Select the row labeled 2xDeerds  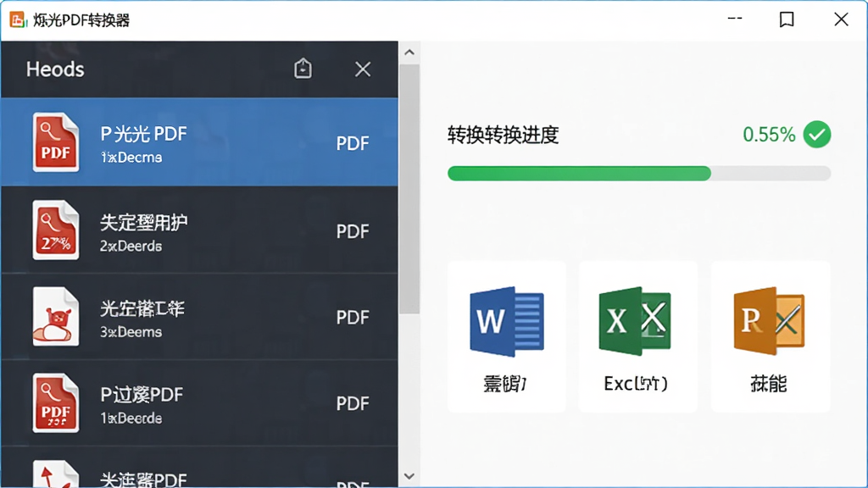click(x=199, y=230)
